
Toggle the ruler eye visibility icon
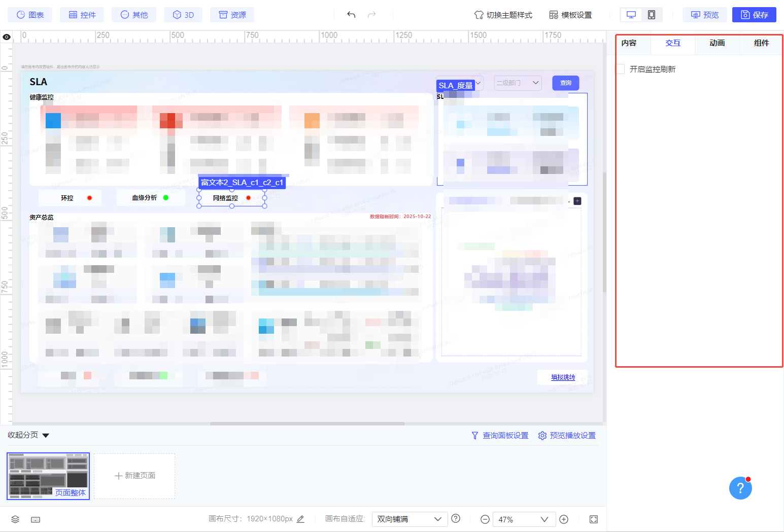point(7,37)
